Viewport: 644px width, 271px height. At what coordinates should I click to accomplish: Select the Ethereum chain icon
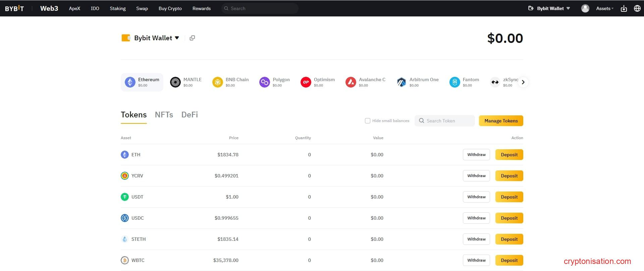point(130,82)
